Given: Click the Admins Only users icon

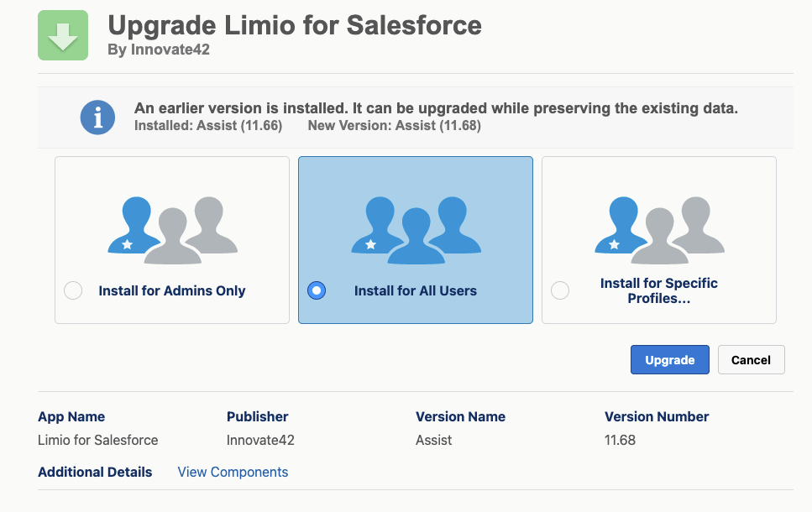Looking at the screenshot, I should pyautogui.click(x=172, y=230).
